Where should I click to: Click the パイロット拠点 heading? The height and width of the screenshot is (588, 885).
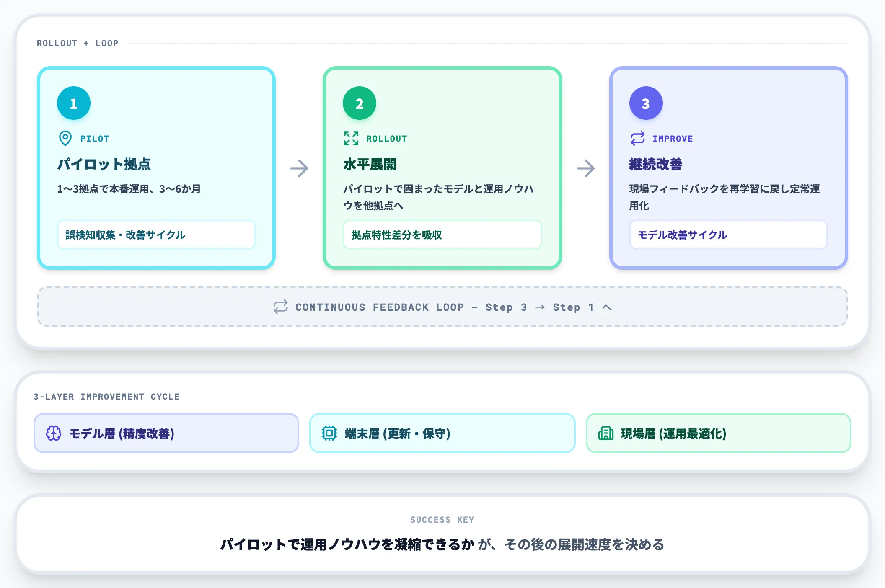[104, 164]
